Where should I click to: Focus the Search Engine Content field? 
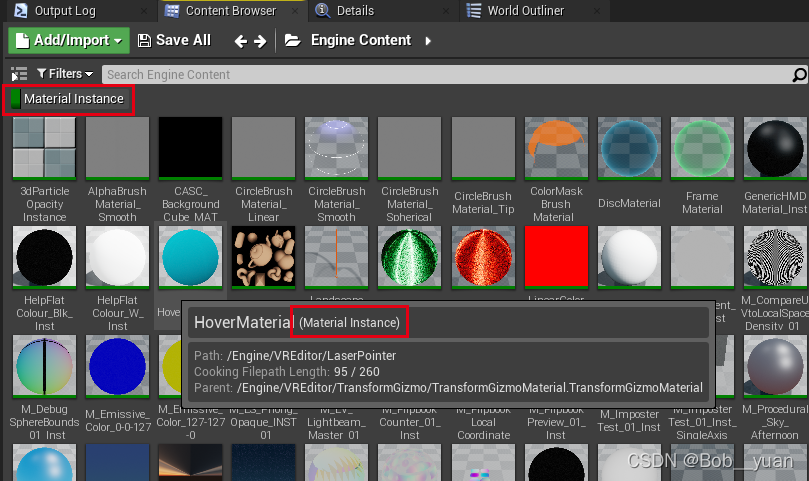point(447,75)
